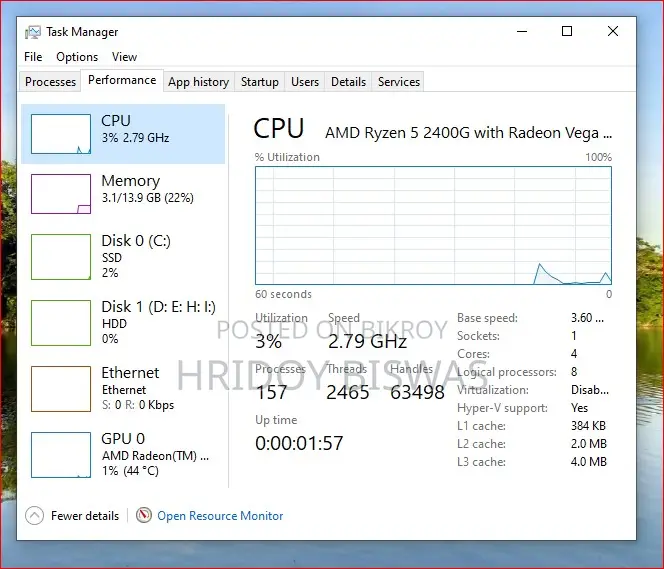Click the 60 seconds graph label
The width and height of the screenshot is (664, 569).
pos(283,294)
